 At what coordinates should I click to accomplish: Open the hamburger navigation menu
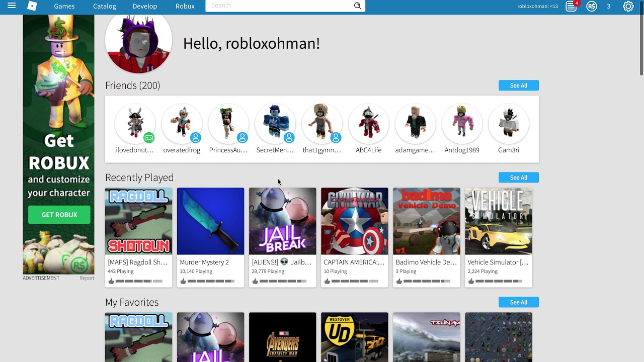click(x=12, y=6)
